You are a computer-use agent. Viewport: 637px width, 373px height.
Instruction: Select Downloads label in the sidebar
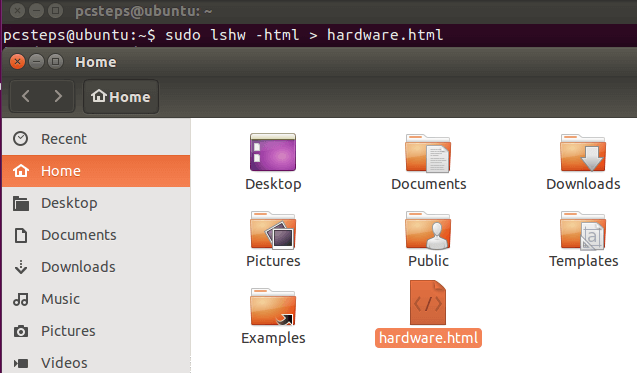78,267
